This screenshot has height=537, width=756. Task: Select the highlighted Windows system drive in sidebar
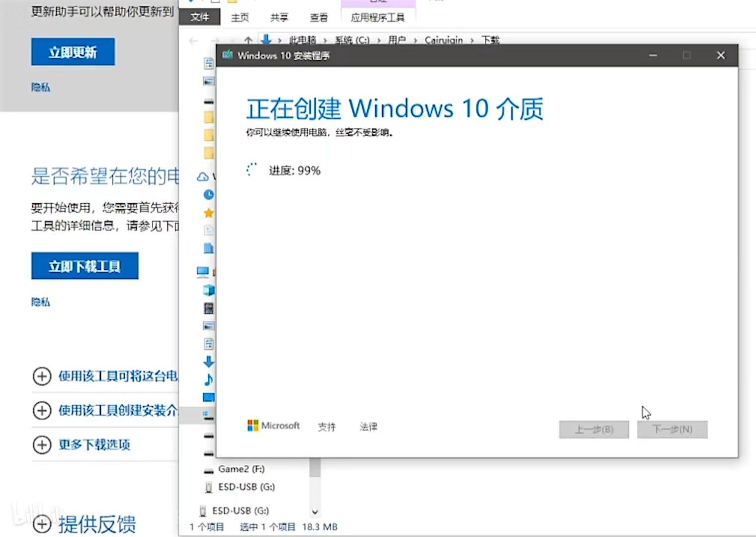click(208, 415)
